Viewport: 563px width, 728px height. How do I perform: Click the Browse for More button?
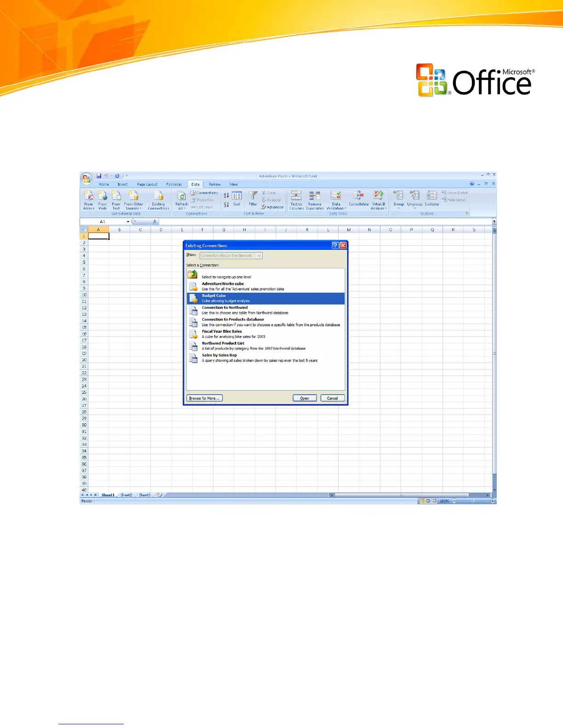pyautogui.click(x=204, y=398)
